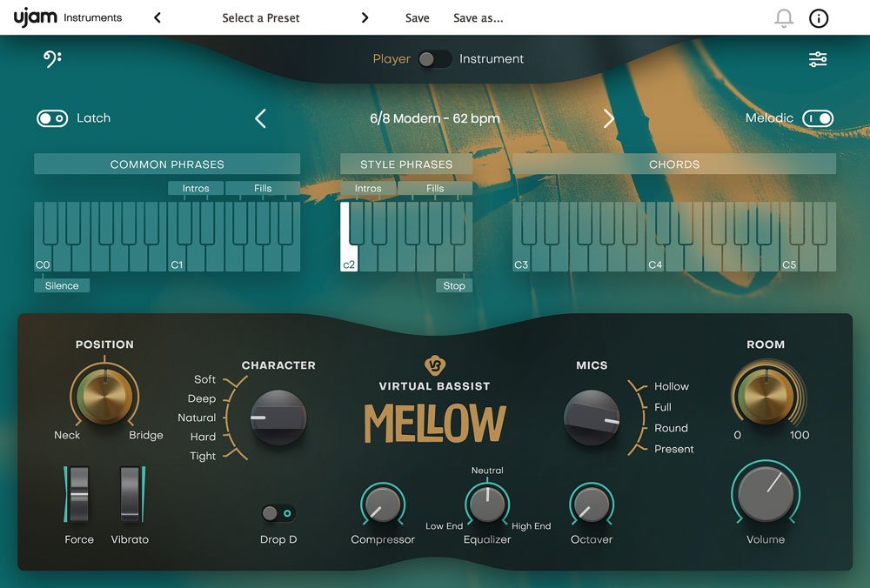
Task: Go to the next preset
Action: pyautogui.click(x=365, y=17)
